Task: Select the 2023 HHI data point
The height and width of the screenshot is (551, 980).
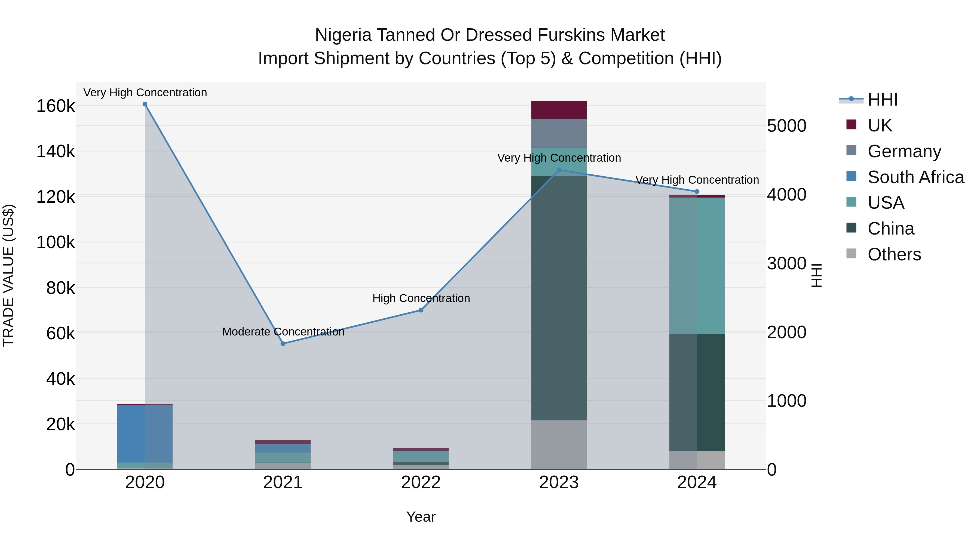Action: point(559,170)
